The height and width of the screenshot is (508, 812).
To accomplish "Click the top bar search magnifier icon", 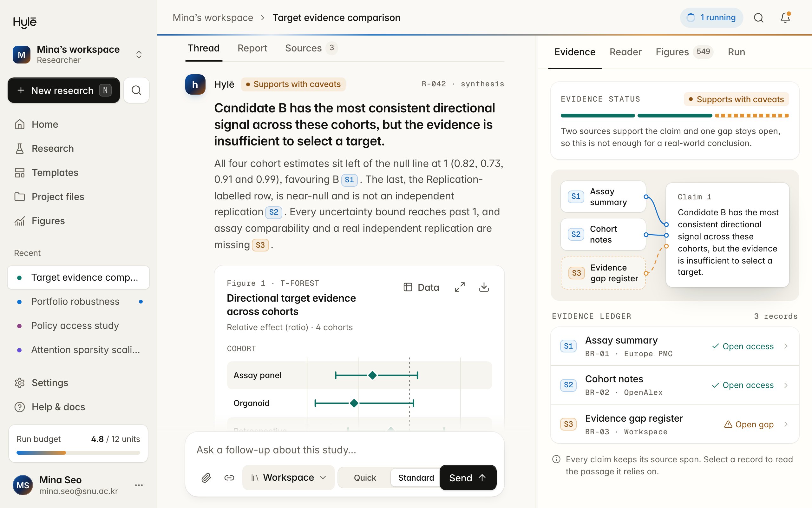I will [x=759, y=17].
